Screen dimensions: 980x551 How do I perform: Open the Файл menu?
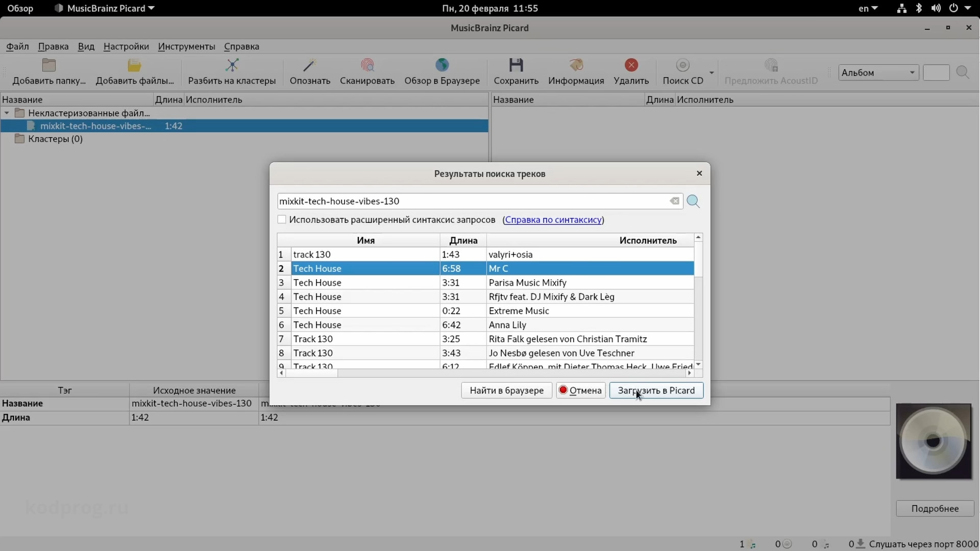coord(17,46)
